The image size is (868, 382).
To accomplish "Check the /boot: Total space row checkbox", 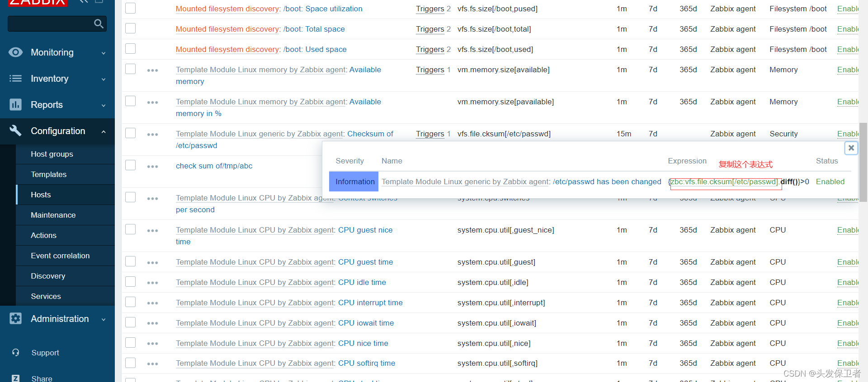I will [130, 28].
